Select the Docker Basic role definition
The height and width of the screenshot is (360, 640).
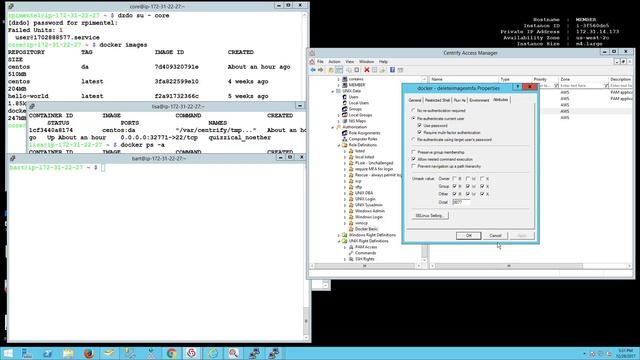[x=366, y=229]
